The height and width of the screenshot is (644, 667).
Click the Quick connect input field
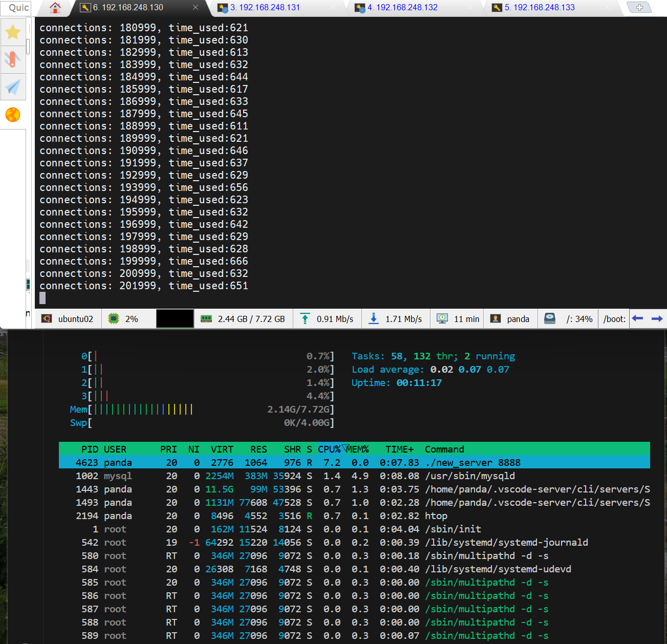click(16, 8)
